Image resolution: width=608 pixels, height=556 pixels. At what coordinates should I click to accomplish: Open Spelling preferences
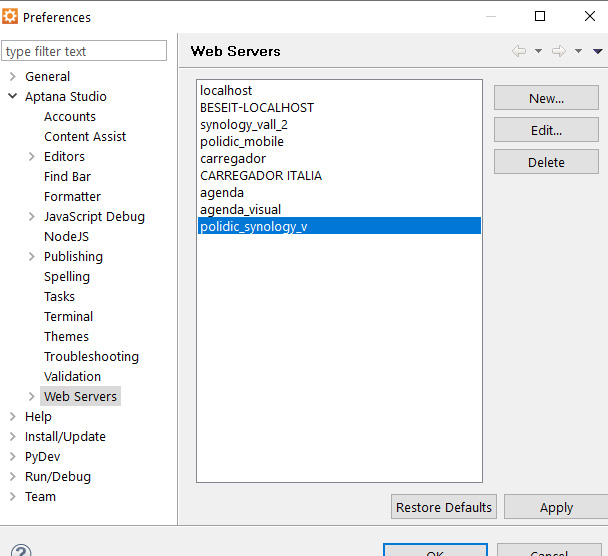pyautogui.click(x=67, y=277)
